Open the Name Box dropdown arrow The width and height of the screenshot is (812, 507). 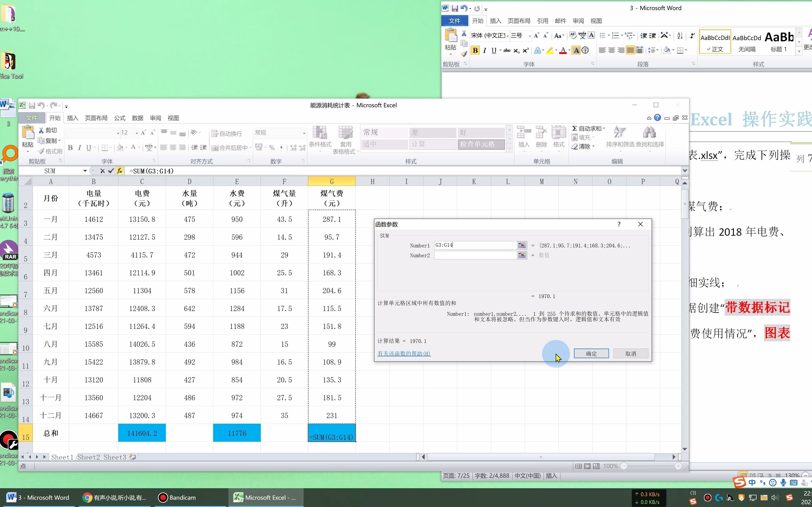[x=85, y=171]
